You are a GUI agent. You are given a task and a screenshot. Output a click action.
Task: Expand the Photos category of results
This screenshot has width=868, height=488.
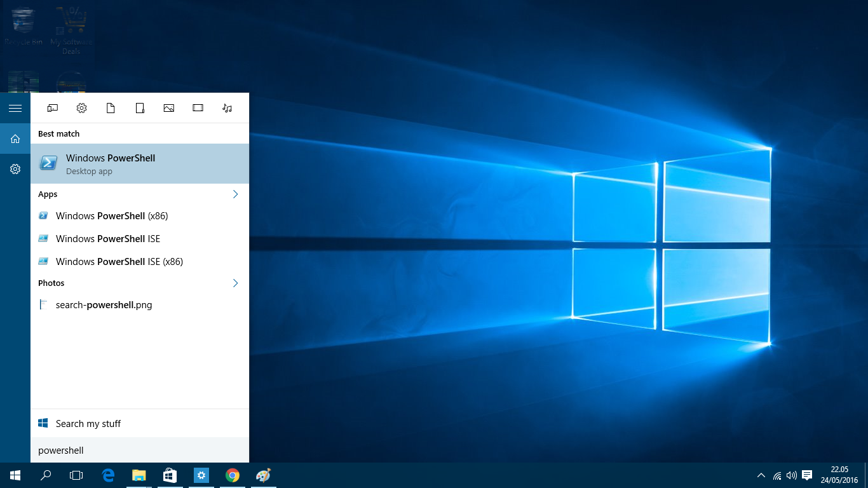235,283
